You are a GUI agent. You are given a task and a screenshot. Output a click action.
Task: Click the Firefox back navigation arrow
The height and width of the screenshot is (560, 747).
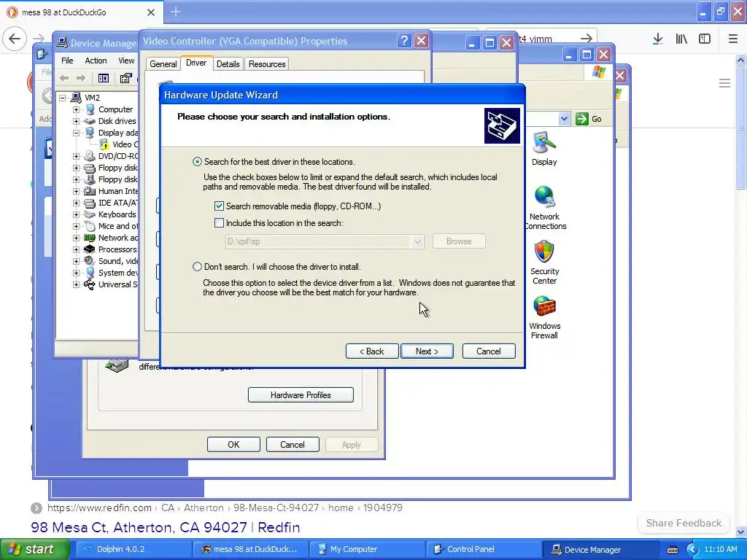coord(15,39)
